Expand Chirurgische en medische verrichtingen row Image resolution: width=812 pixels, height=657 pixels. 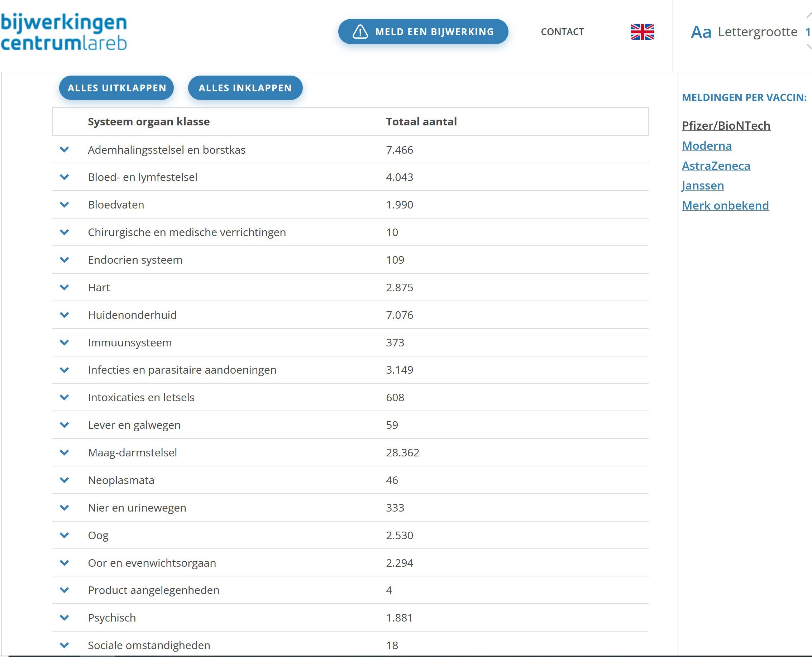65,232
